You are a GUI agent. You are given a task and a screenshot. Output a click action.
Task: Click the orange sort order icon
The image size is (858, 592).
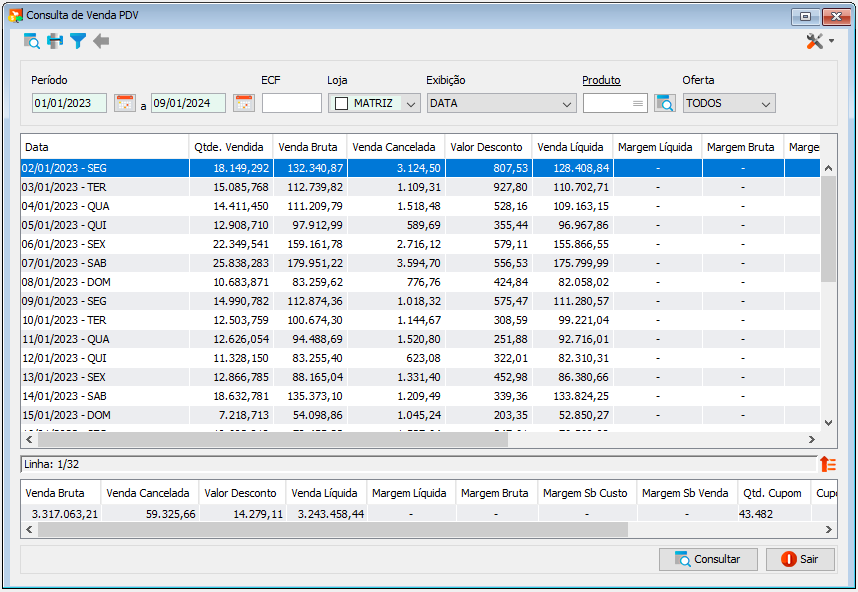[828, 464]
